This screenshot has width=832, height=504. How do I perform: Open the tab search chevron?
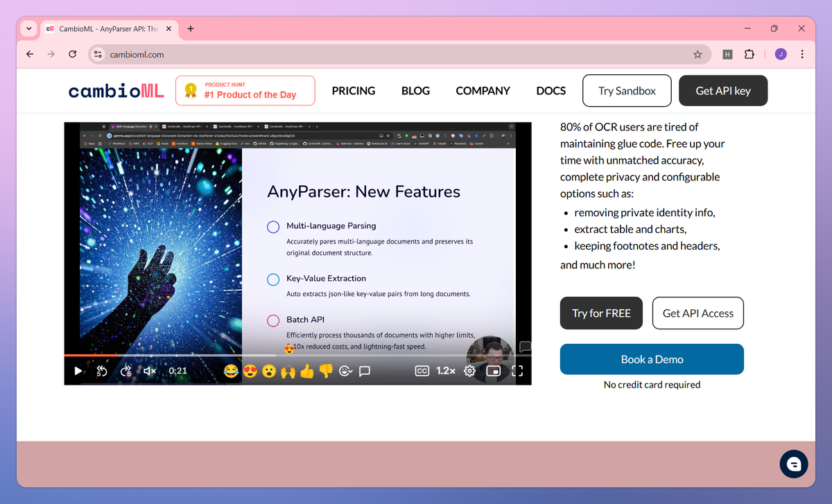[28, 28]
